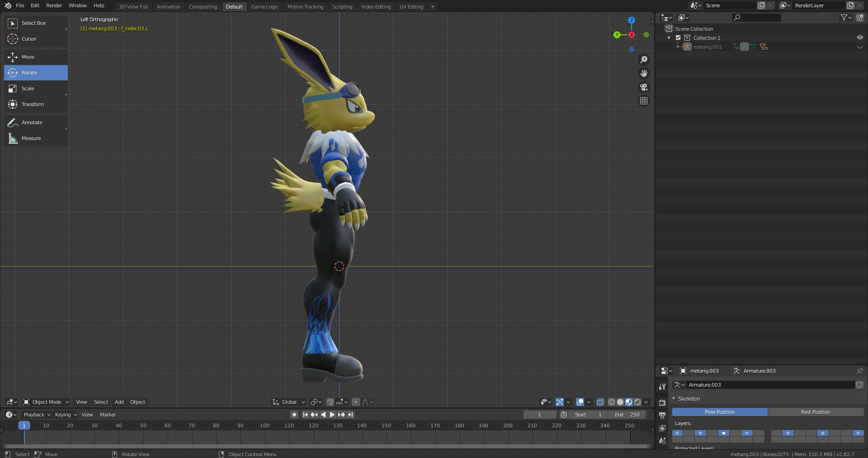
Task: Open the viewport Add menu
Action: (x=119, y=402)
